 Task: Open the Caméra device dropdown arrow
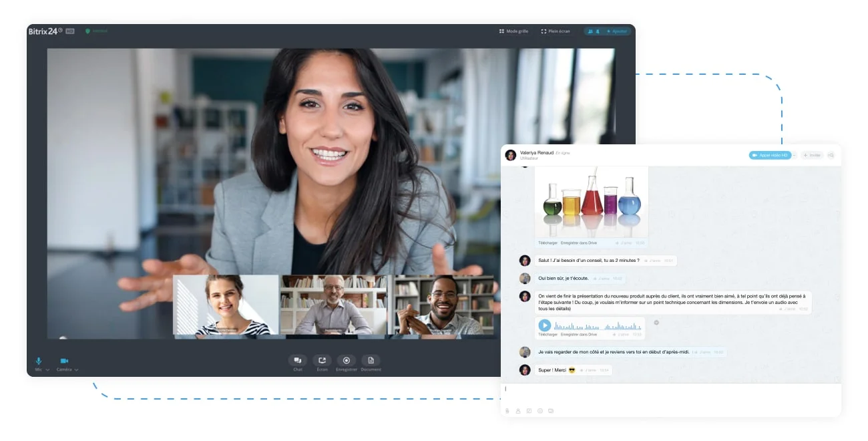(76, 370)
